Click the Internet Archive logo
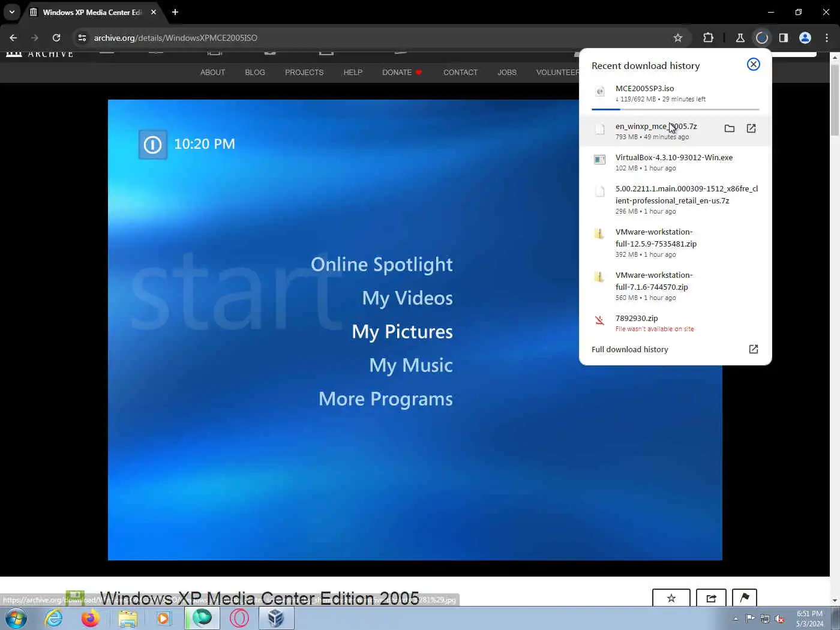840x630 pixels. click(40, 54)
